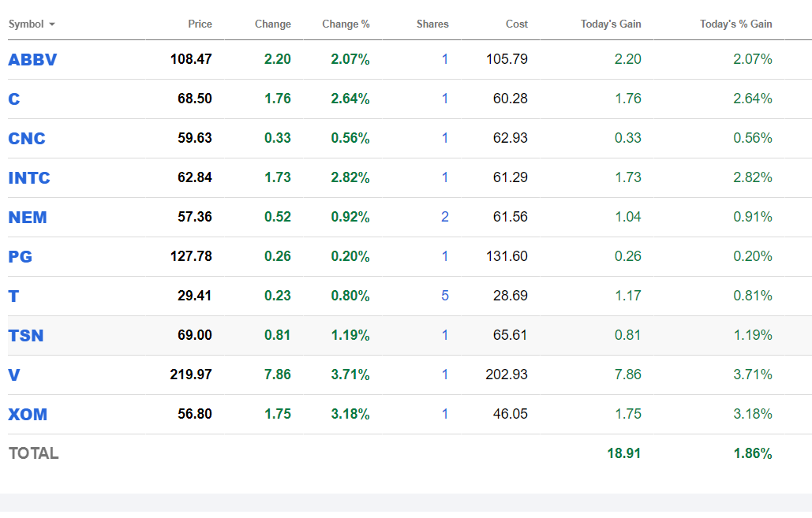
Task: Click the ABBV shares value
Action: (444, 59)
